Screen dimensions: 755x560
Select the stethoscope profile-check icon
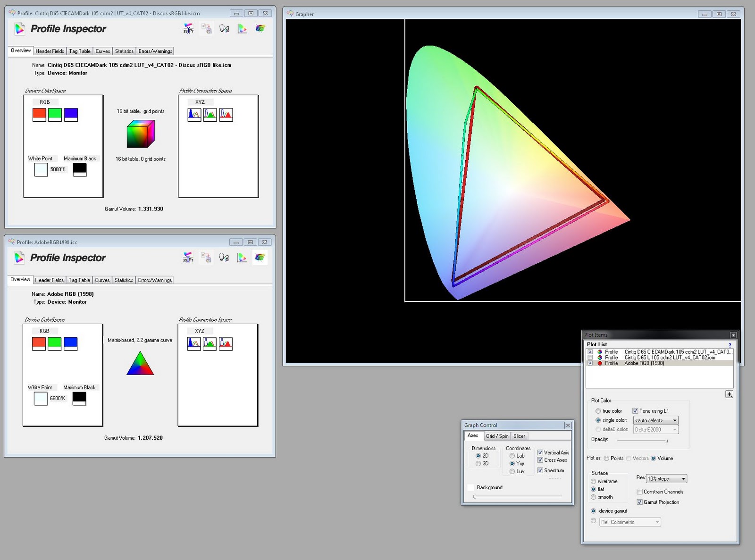[x=224, y=28]
